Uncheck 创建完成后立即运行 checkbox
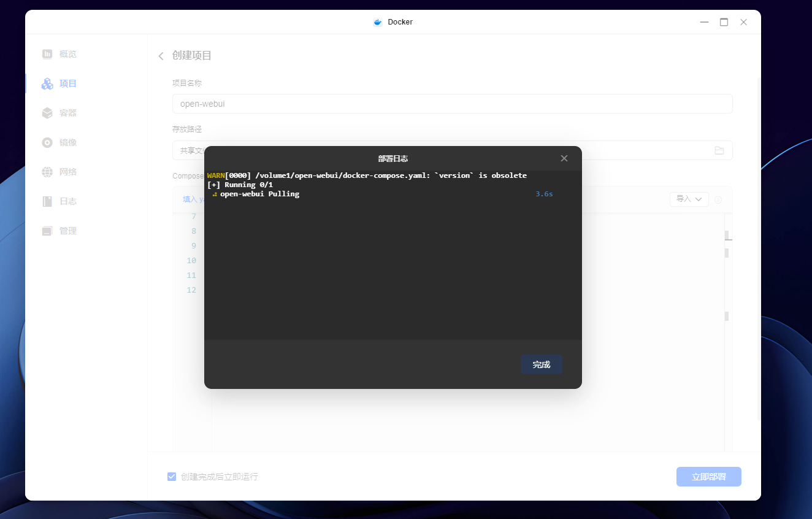The height and width of the screenshot is (519, 812). pyautogui.click(x=172, y=477)
